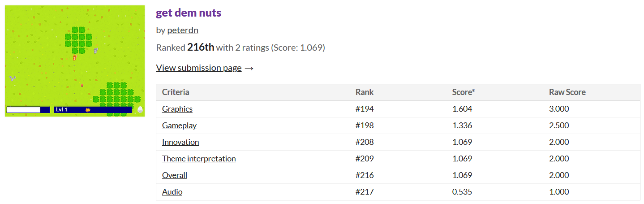
Task: Open the 'get dem nuts' title link
Action: (x=189, y=13)
